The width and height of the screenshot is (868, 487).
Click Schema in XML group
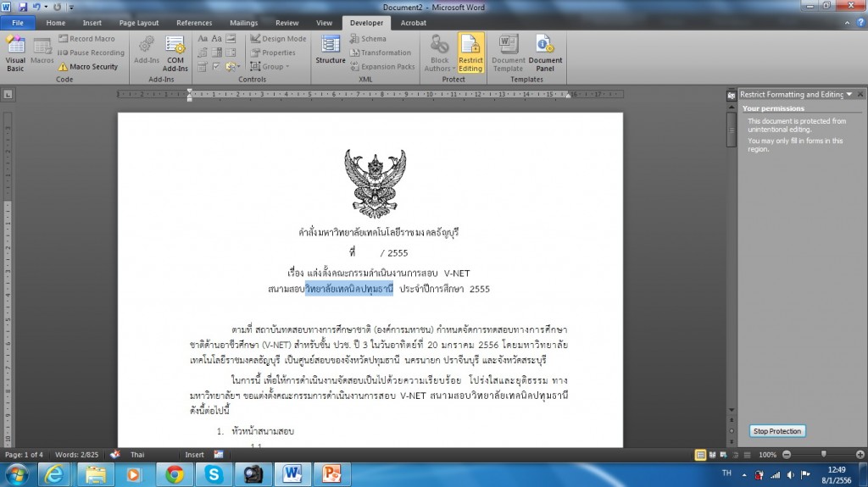[368, 39]
